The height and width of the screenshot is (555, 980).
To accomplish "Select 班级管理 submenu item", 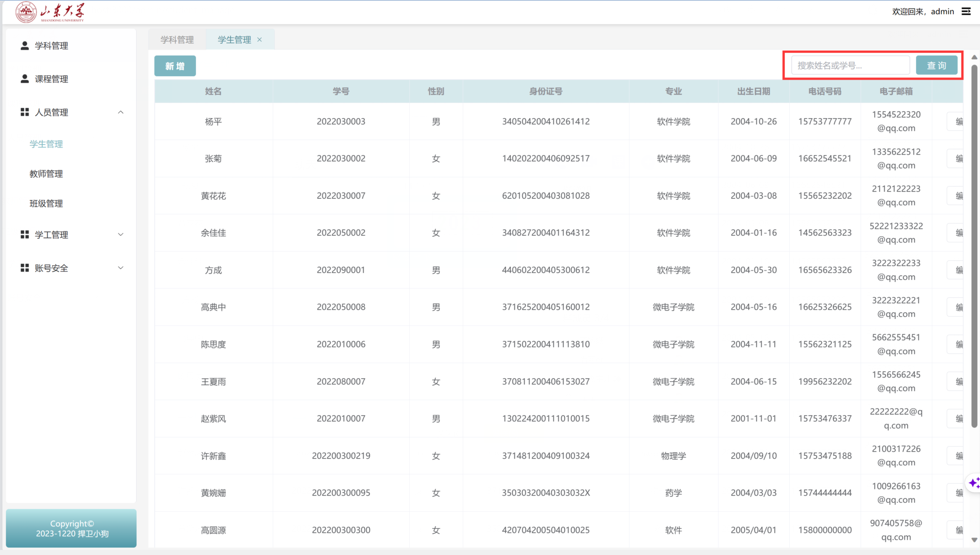I will point(46,203).
